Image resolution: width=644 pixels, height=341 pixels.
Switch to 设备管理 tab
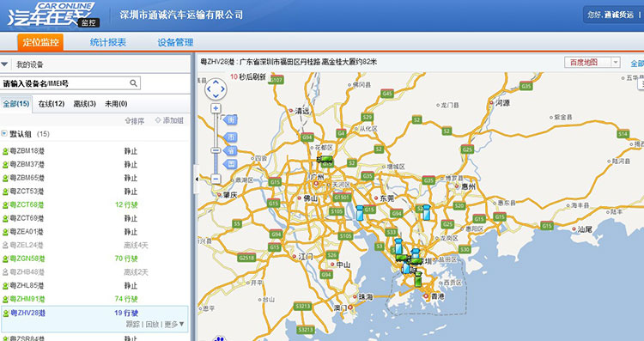coord(175,42)
